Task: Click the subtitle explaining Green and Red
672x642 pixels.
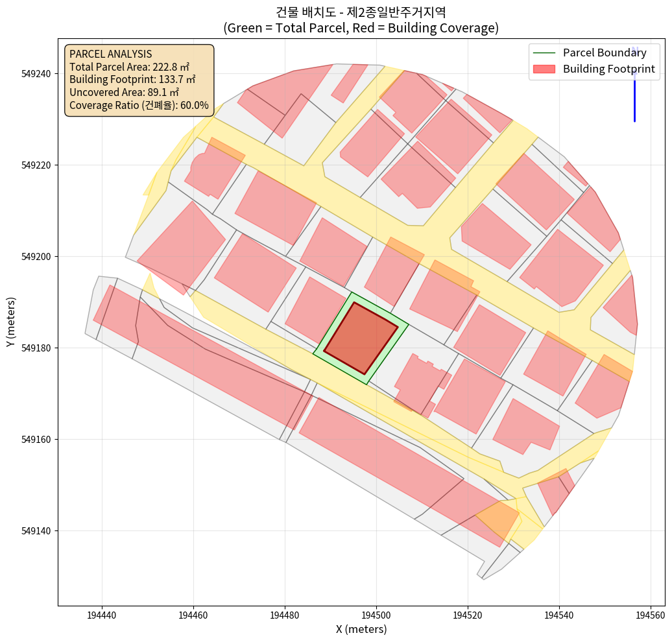Action: click(361, 28)
